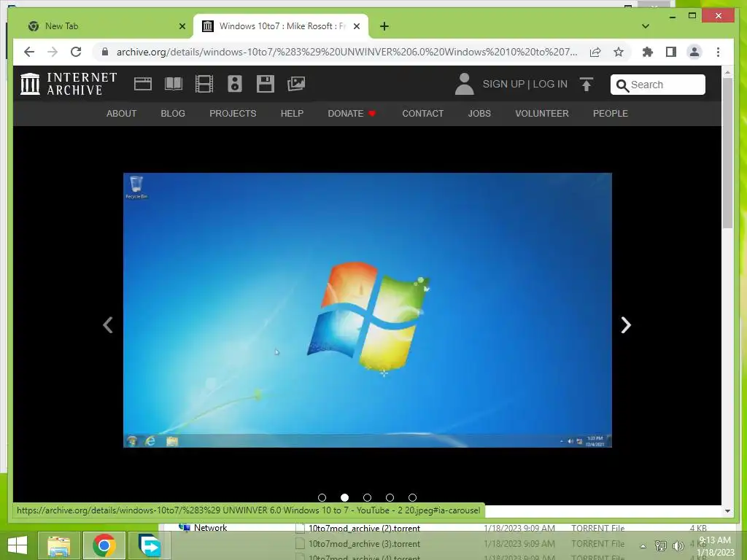Bookmark this page with star icon

tap(619, 52)
